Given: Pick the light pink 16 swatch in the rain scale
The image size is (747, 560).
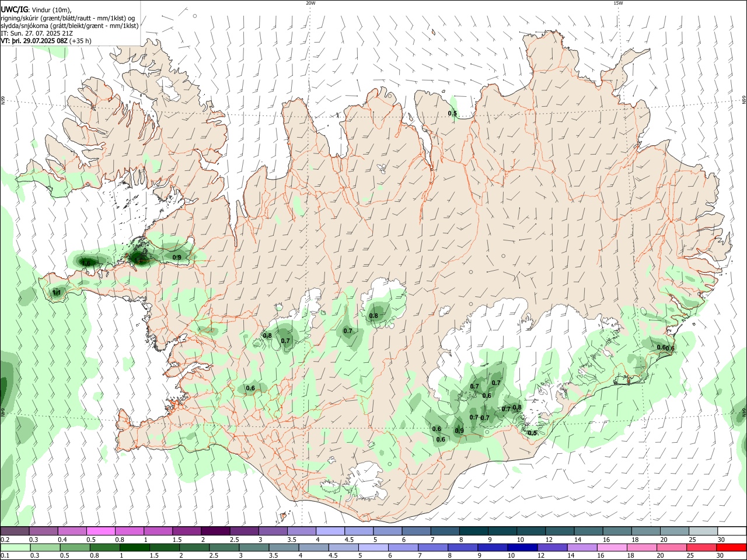Looking at the screenshot, I should click(611, 548).
